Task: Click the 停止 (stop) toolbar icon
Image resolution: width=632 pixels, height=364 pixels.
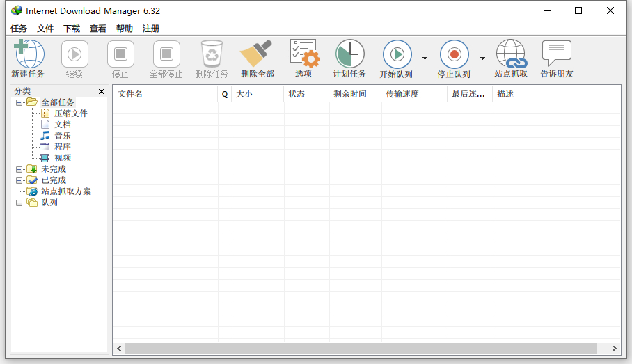Action: (120, 54)
